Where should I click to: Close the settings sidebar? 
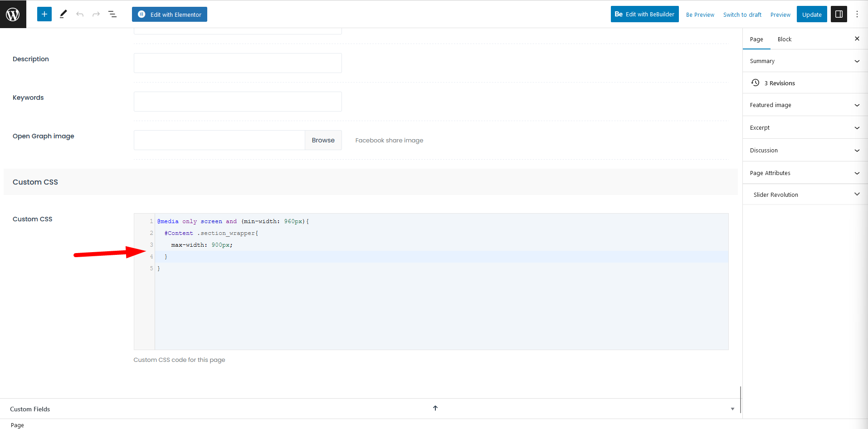point(857,39)
